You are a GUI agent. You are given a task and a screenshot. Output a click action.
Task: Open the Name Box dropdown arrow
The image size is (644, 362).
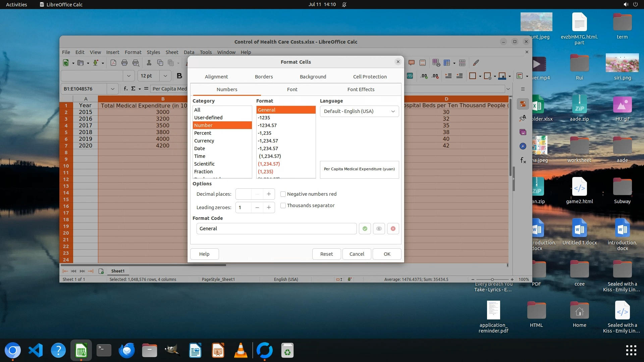click(112, 89)
